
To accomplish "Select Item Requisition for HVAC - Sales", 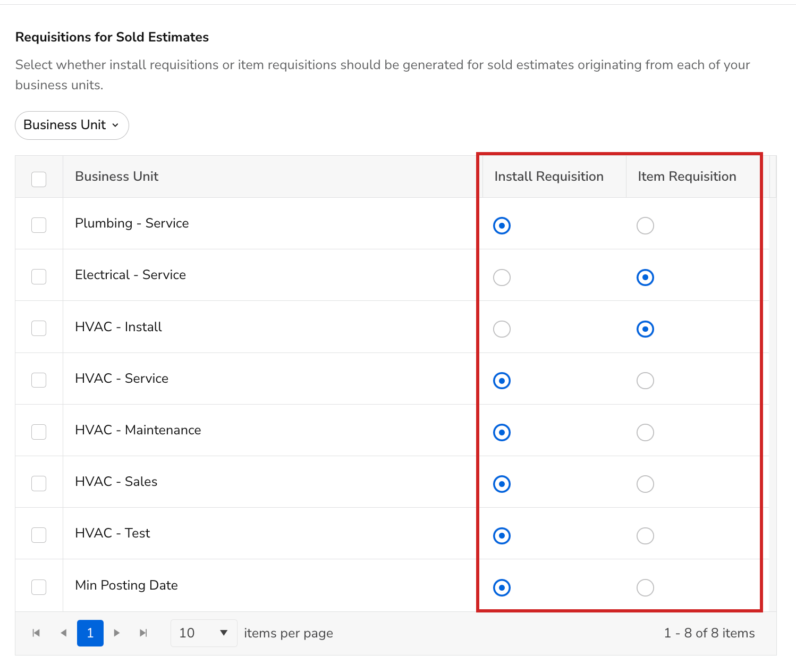I will click(x=645, y=484).
